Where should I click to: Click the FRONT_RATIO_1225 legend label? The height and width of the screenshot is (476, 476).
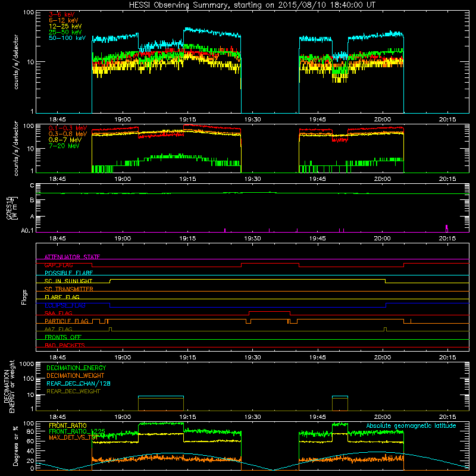tap(77, 431)
